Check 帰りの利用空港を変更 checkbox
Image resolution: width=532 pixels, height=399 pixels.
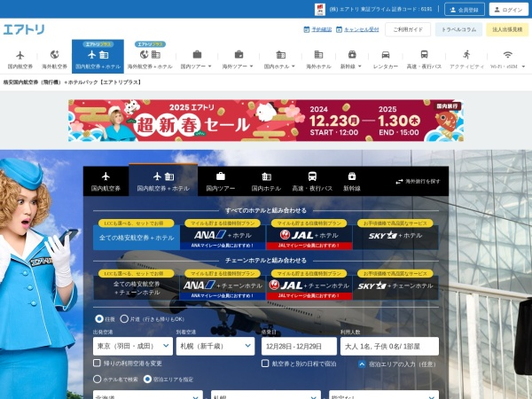97,363
